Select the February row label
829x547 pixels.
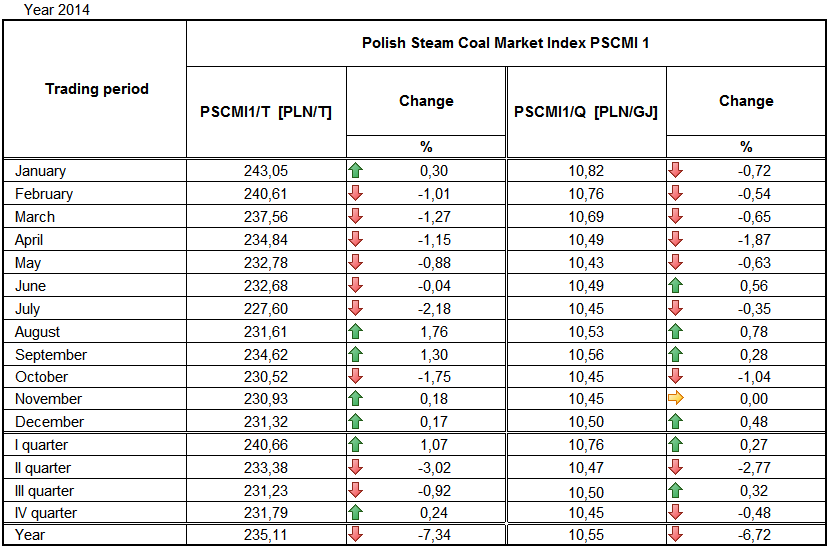coord(44,194)
